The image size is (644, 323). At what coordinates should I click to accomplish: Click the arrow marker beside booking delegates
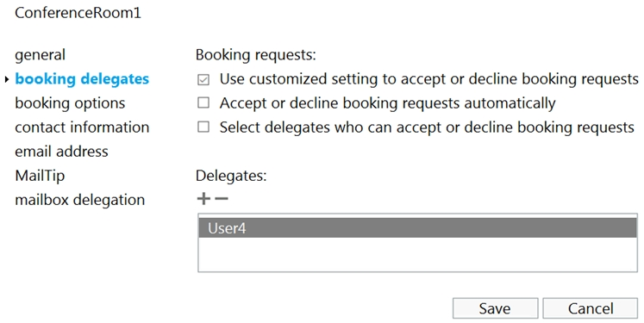pos(7,79)
